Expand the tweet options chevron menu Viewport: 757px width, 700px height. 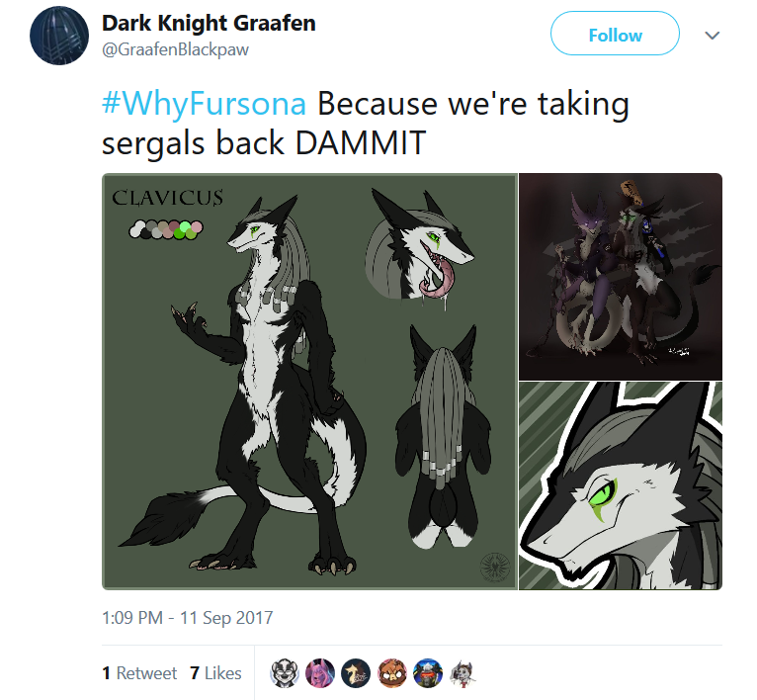tap(713, 36)
